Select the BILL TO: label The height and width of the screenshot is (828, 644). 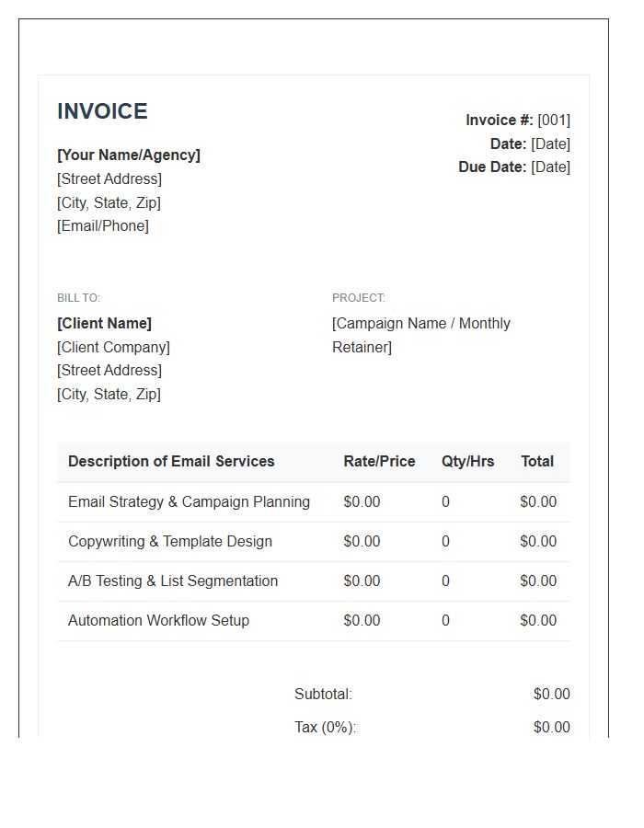78,298
